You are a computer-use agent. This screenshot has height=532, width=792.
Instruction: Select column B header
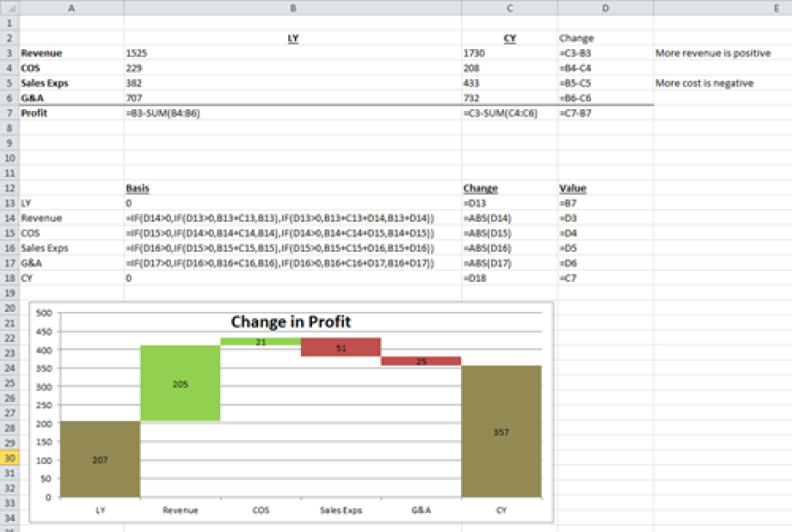point(293,7)
